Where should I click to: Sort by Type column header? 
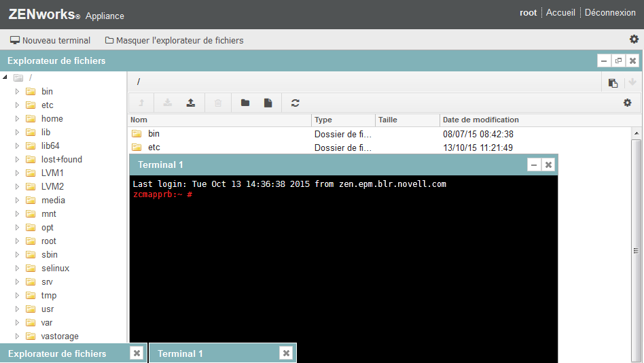click(x=343, y=120)
